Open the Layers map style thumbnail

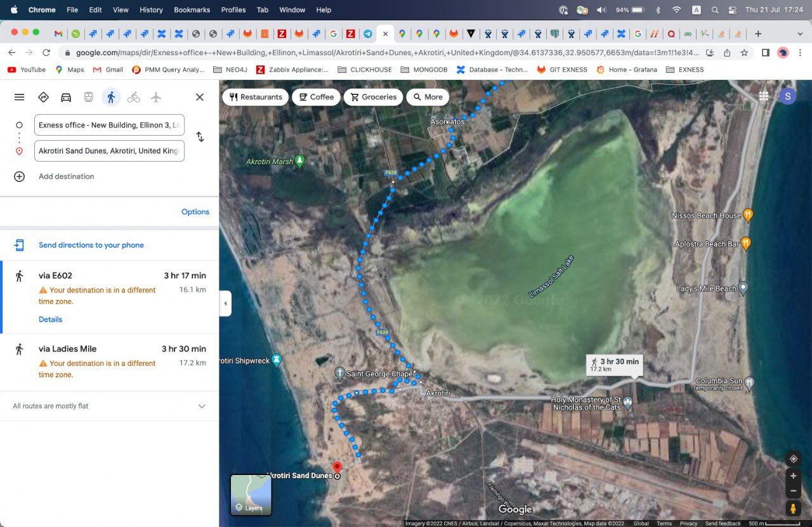(x=251, y=495)
